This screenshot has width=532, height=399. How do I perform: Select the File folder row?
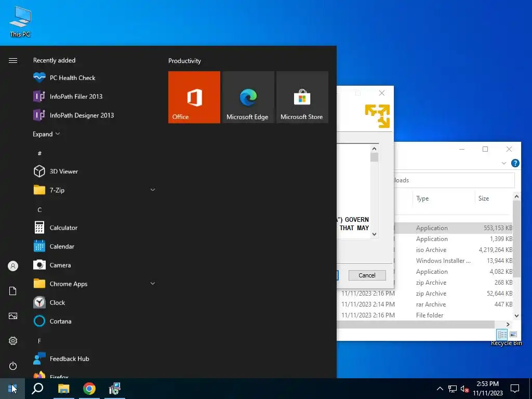point(426,315)
